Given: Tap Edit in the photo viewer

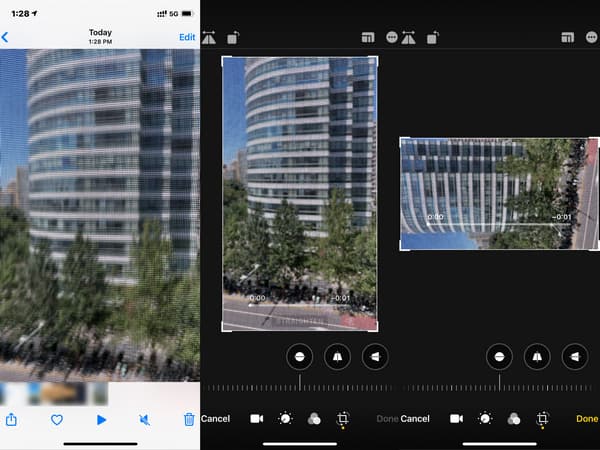Looking at the screenshot, I should coord(187,37).
